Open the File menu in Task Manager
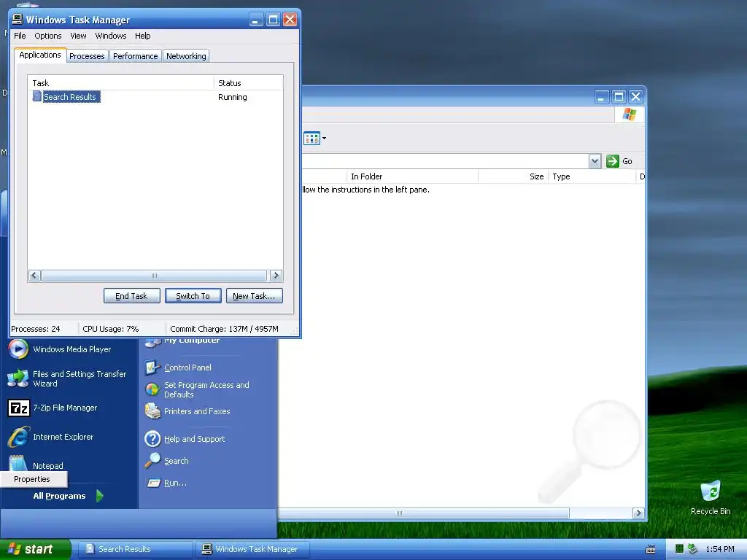 [20, 36]
